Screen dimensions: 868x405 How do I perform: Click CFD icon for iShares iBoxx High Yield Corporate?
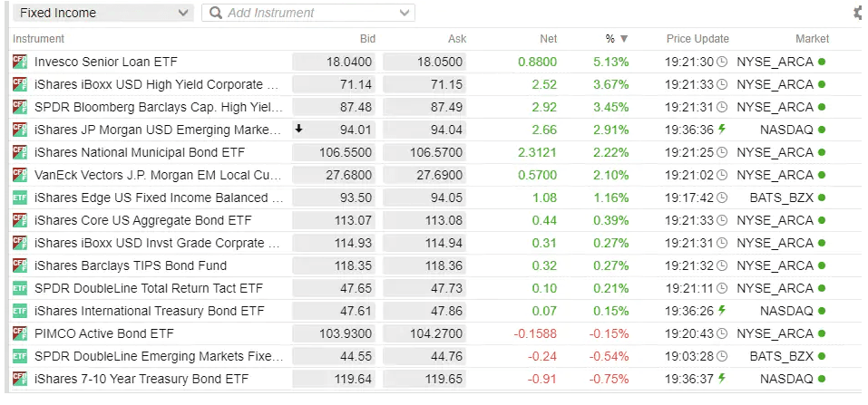click(20, 84)
